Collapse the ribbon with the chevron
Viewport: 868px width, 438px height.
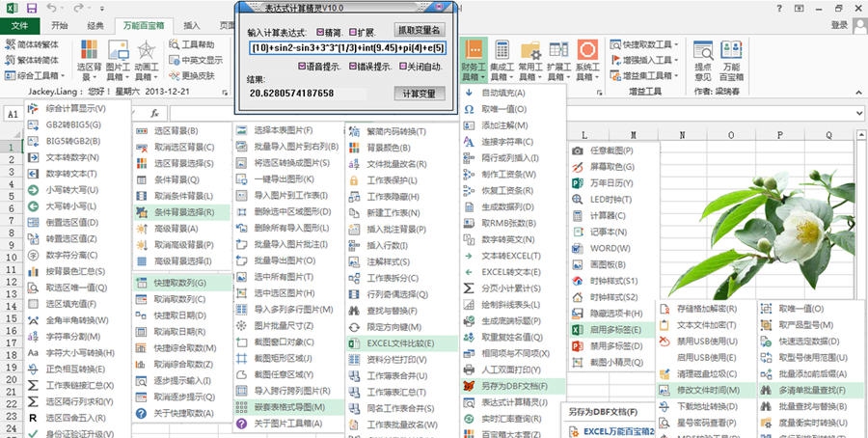tap(858, 93)
